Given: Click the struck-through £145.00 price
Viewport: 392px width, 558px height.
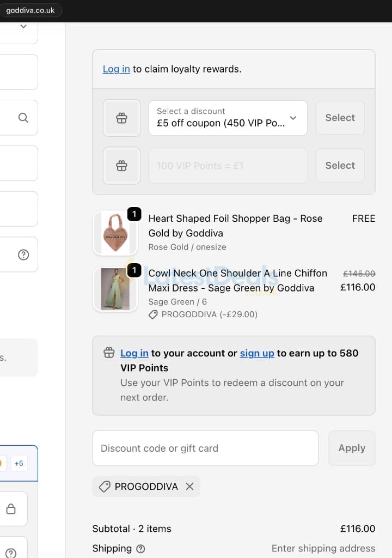Looking at the screenshot, I should click(x=359, y=274).
